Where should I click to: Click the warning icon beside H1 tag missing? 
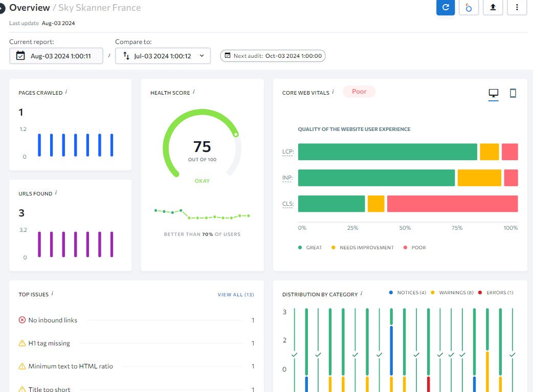click(22, 343)
